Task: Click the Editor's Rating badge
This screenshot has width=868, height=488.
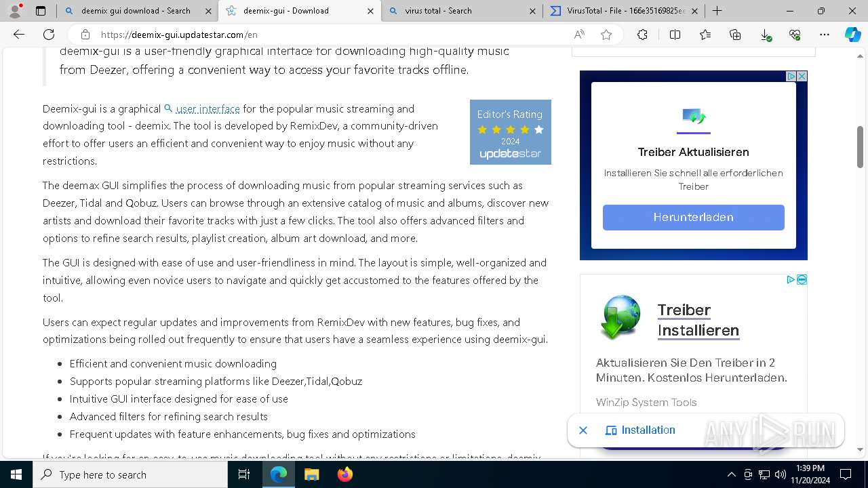Action: [511, 132]
